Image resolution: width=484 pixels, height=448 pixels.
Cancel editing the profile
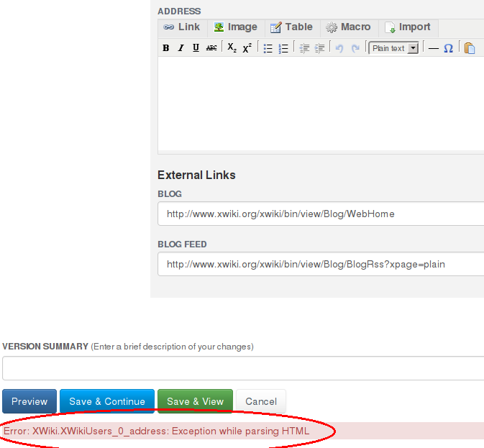pyautogui.click(x=261, y=401)
